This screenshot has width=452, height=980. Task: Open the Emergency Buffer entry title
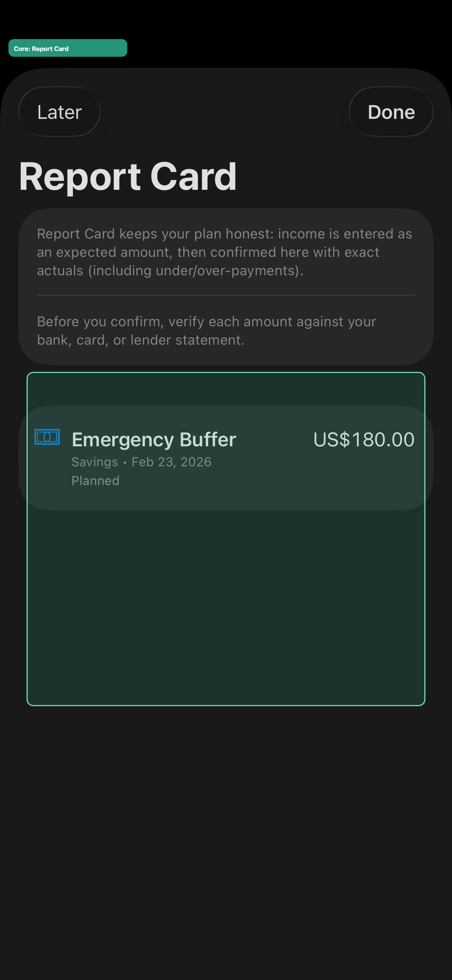pos(154,439)
